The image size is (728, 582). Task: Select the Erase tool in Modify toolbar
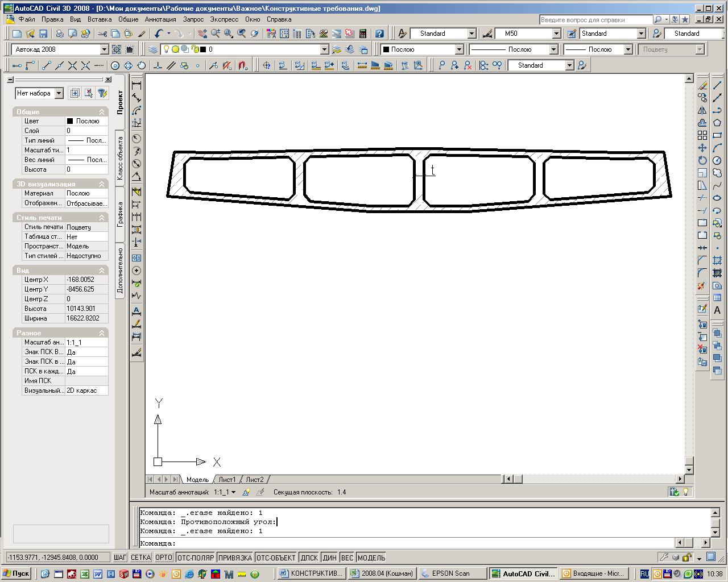pos(702,85)
